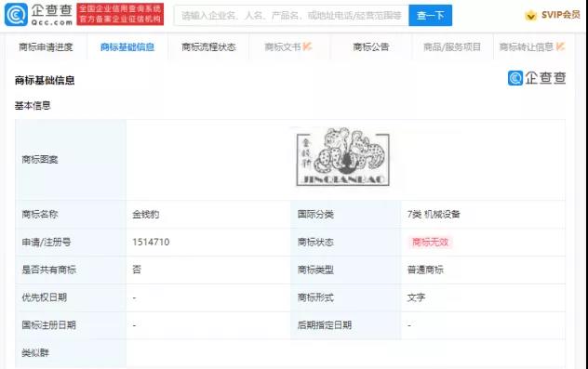Image resolution: width=588 pixels, height=369 pixels.
Task: Click the 商标形式 label cell
Action: 346,297
